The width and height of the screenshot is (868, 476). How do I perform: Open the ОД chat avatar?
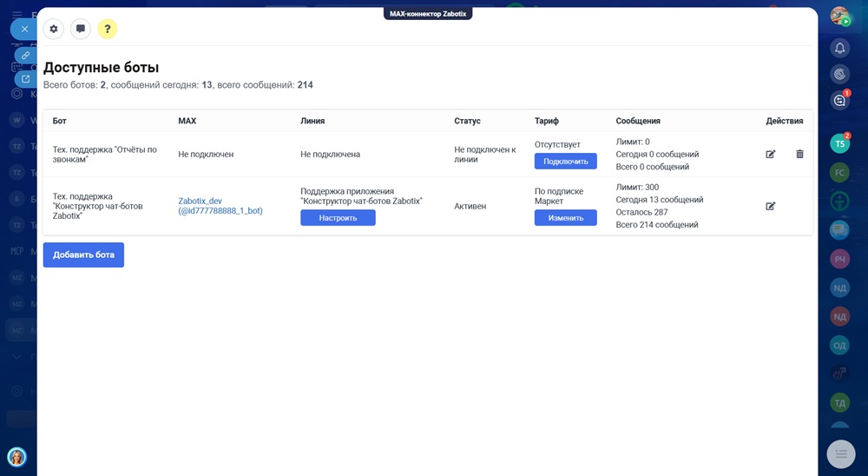839,345
